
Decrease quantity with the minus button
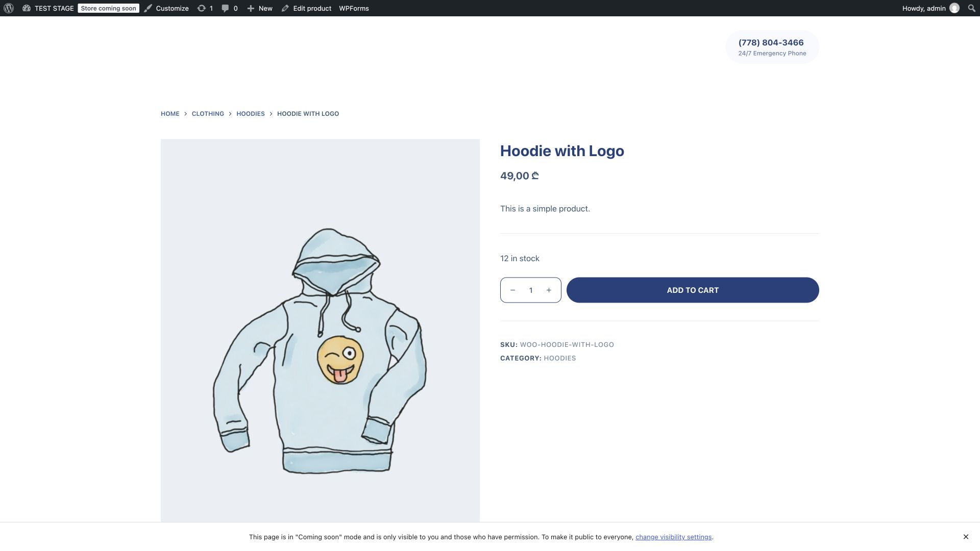[x=513, y=290]
